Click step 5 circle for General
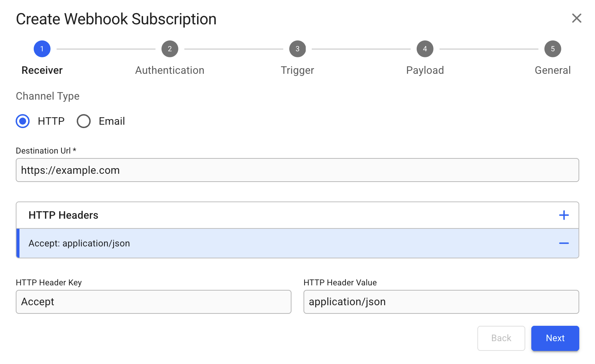595x364 pixels. (553, 49)
